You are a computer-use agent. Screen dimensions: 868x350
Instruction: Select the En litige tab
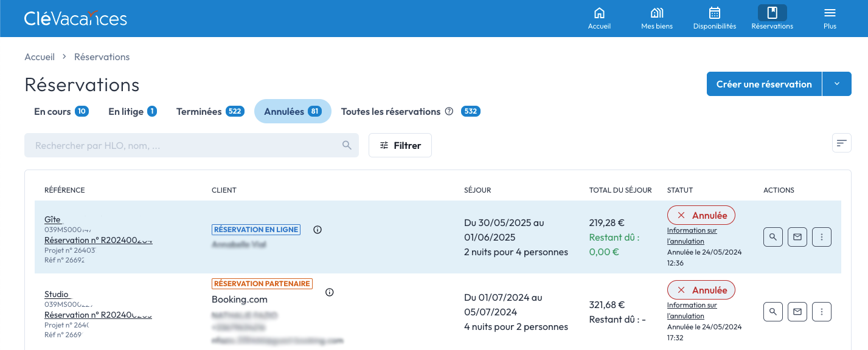(x=132, y=112)
